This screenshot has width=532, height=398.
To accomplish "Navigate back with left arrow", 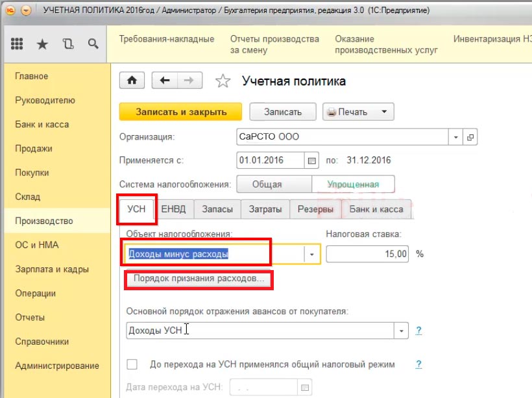I will pos(165,81).
